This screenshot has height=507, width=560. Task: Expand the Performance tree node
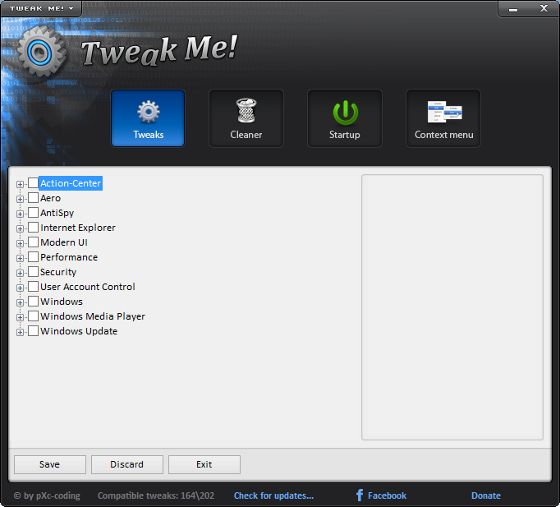20,258
